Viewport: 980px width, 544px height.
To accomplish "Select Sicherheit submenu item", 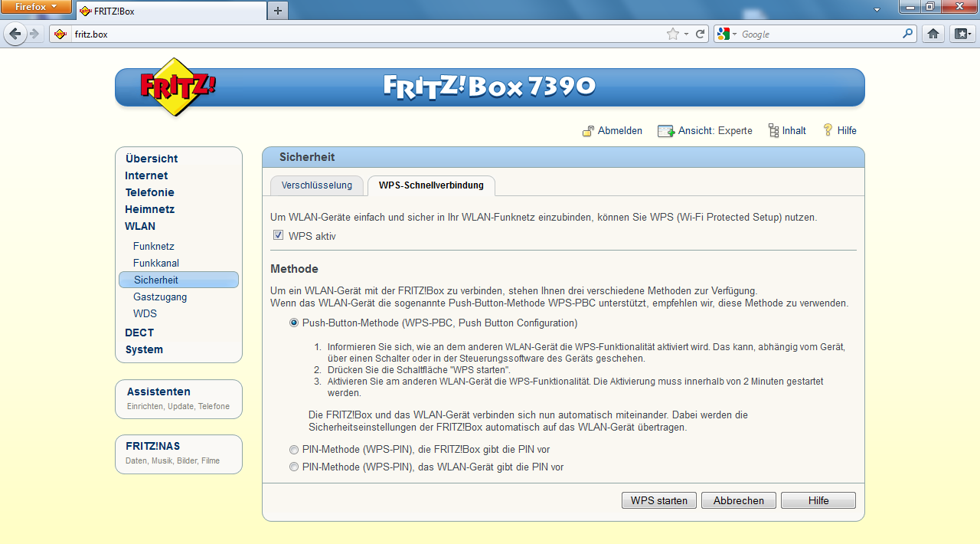I will (178, 280).
